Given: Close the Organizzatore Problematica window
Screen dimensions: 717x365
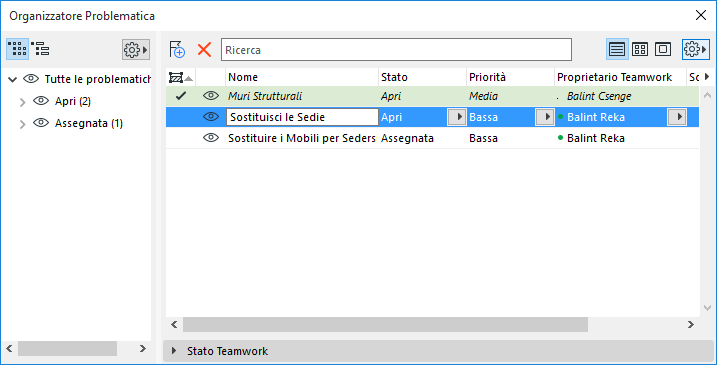Looking at the screenshot, I should point(701,15).
